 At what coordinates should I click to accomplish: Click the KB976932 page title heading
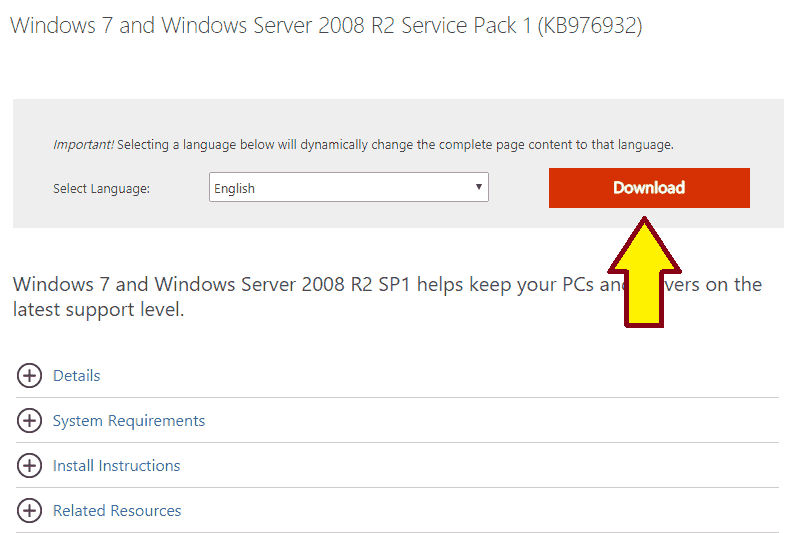(326, 25)
